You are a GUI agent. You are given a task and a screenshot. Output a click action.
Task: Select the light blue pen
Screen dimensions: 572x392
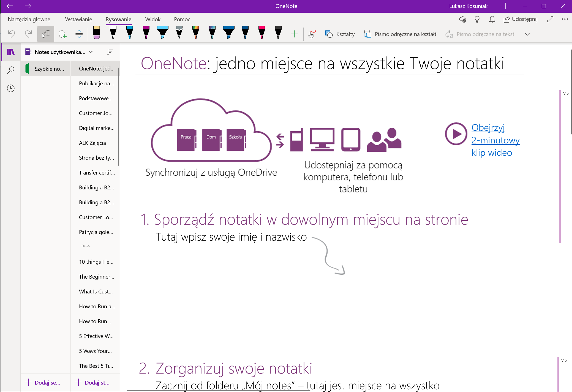point(130,32)
